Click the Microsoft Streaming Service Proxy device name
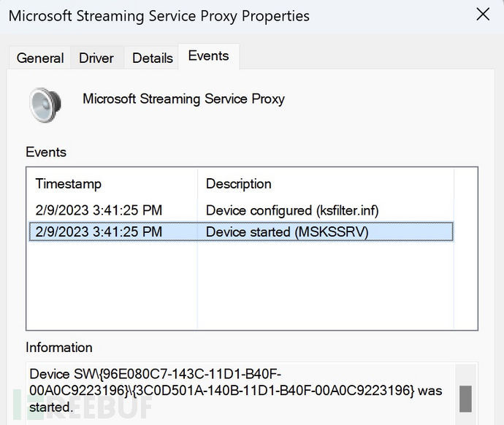 tap(183, 99)
